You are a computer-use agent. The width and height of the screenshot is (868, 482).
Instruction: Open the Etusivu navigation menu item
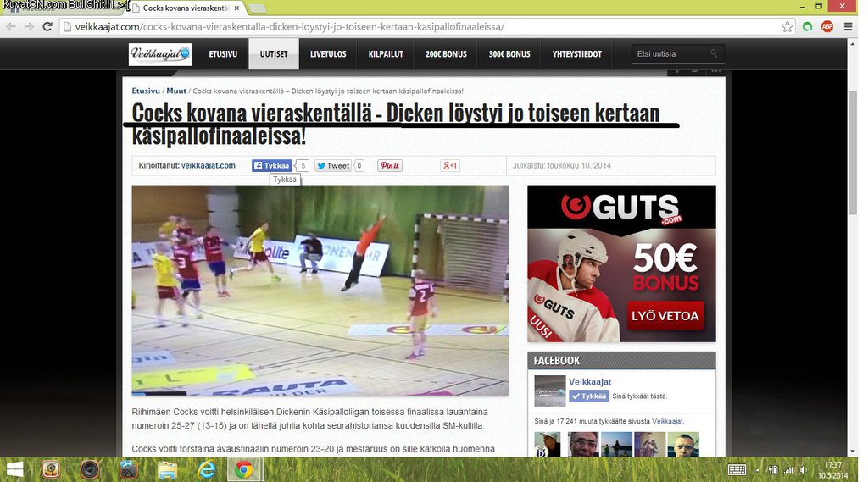[223, 54]
